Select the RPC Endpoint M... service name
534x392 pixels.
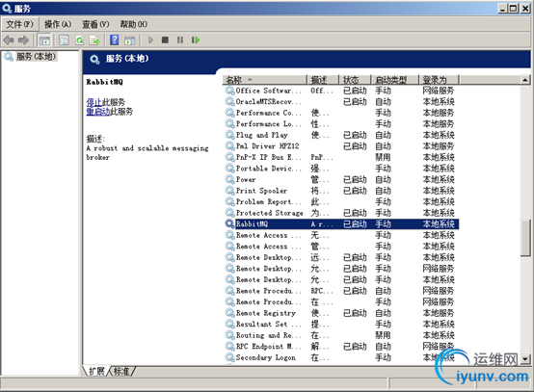[269, 347]
